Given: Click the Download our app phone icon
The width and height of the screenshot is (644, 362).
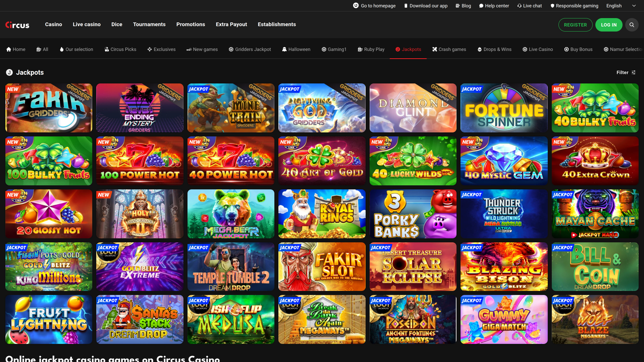Looking at the screenshot, I should pos(406,6).
